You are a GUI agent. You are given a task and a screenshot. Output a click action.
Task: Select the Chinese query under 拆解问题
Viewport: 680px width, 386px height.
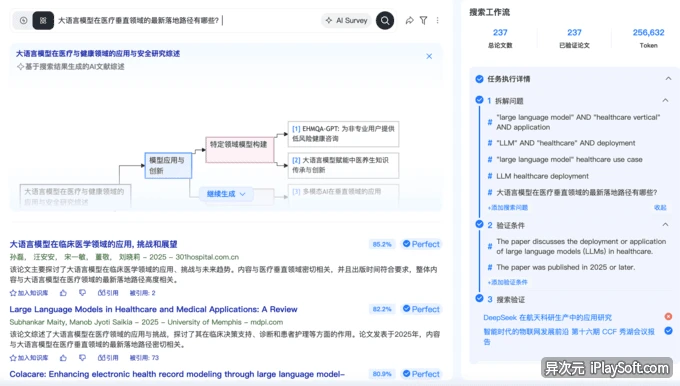click(577, 193)
